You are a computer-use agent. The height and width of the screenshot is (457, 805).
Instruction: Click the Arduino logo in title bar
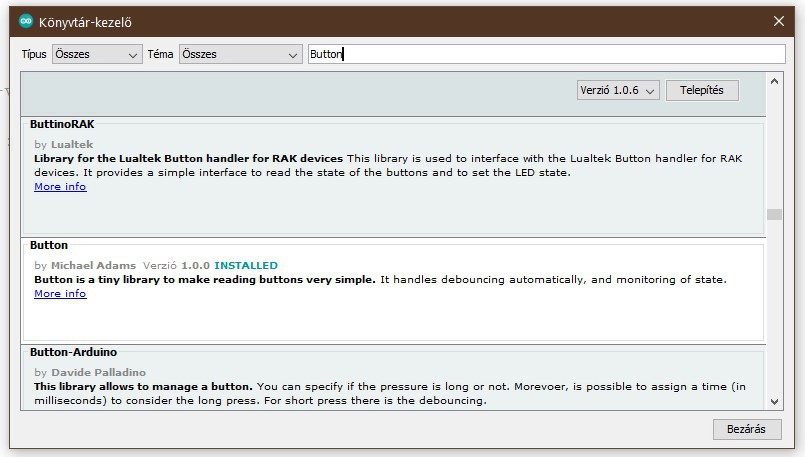(26, 22)
